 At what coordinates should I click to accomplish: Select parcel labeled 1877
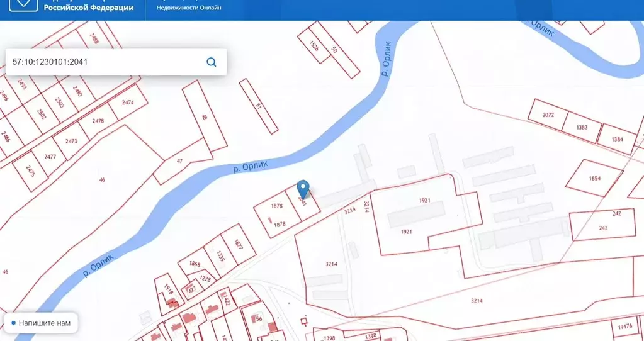pos(239,243)
